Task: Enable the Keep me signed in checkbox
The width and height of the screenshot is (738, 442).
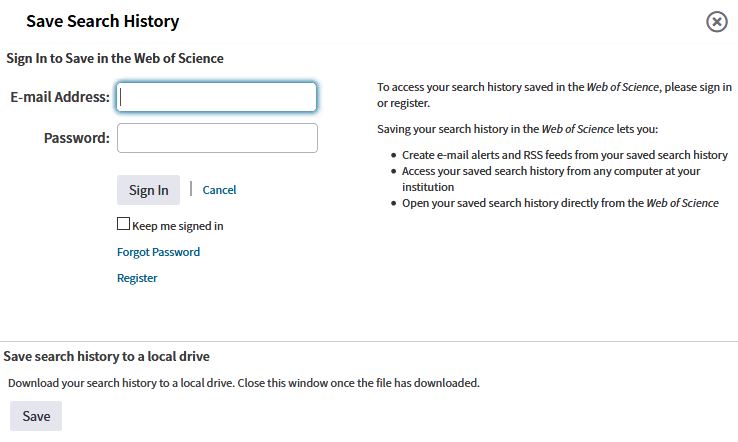Action: 123,224
